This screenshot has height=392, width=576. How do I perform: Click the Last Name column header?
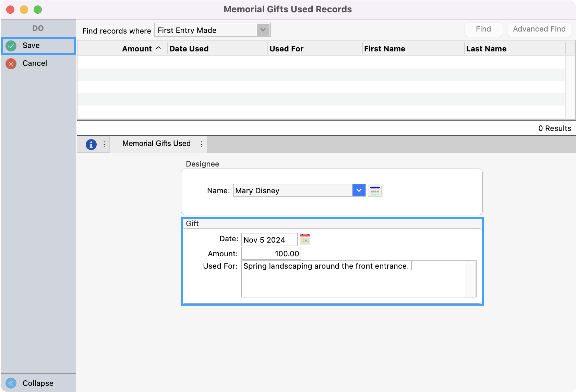(486, 49)
